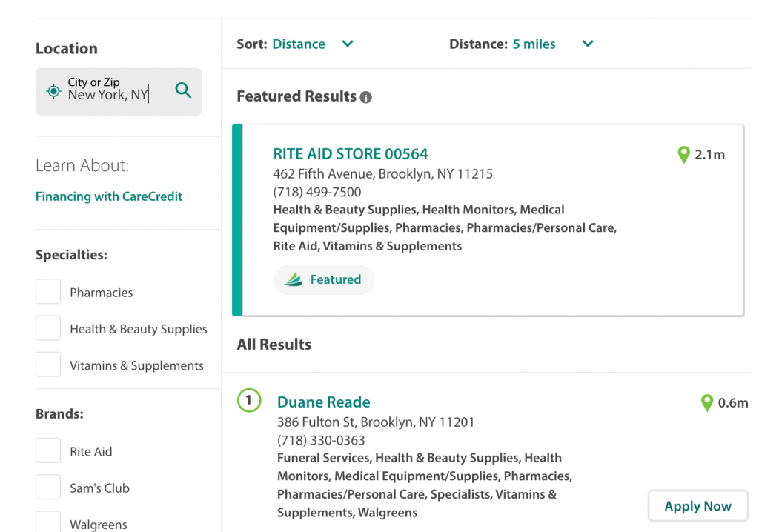Click address 462 Fifth Avenue, Brooklyn
Screen dimensions: 759x532
click(x=383, y=174)
